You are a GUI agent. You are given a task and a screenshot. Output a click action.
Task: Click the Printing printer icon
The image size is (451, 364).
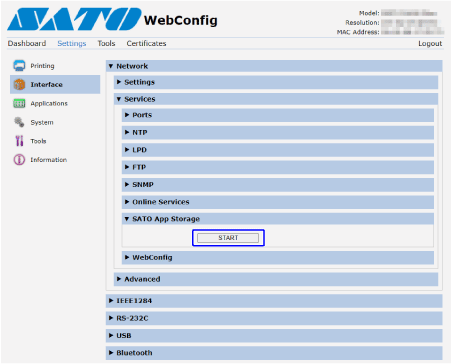coord(19,66)
